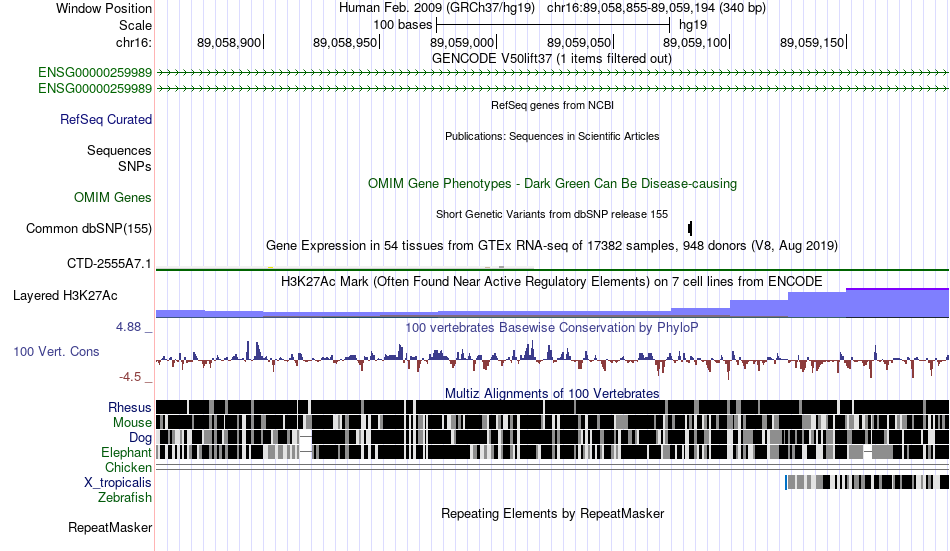Click the RefSeq genes from NCBI title
The height and width of the screenshot is (551, 950).
tap(552, 105)
